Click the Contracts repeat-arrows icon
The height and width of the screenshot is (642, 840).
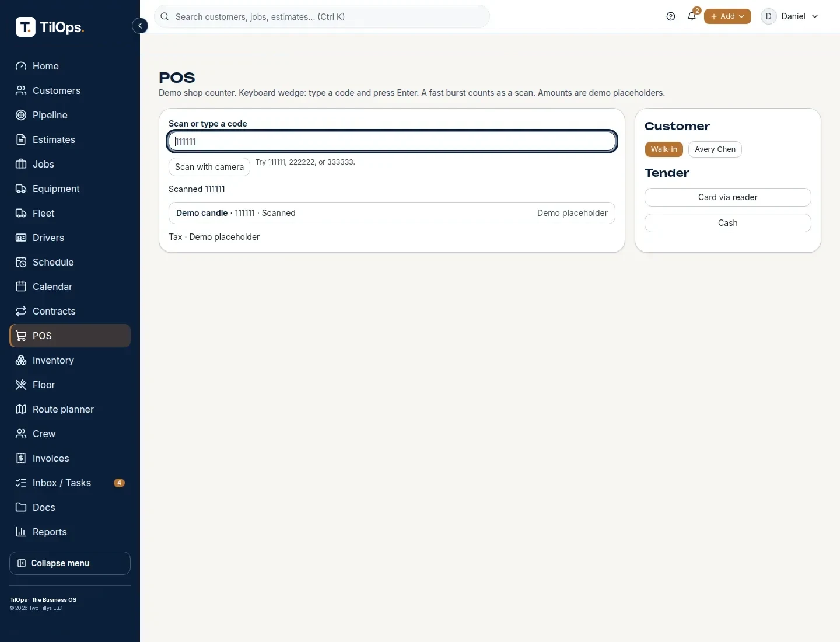[x=21, y=311]
